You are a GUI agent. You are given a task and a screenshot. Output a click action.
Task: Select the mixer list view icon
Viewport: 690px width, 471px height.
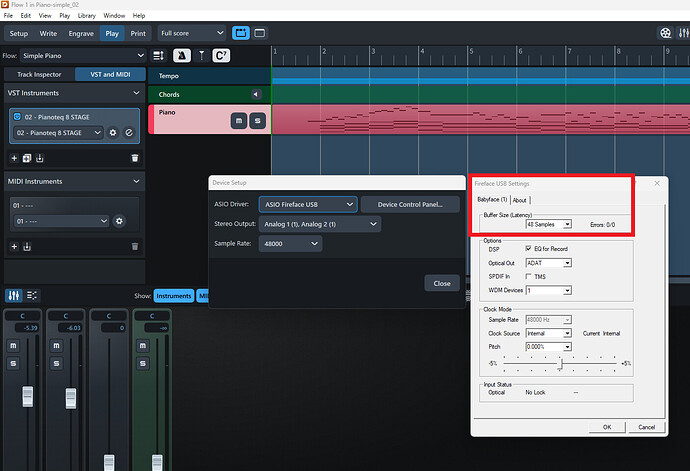32,295
